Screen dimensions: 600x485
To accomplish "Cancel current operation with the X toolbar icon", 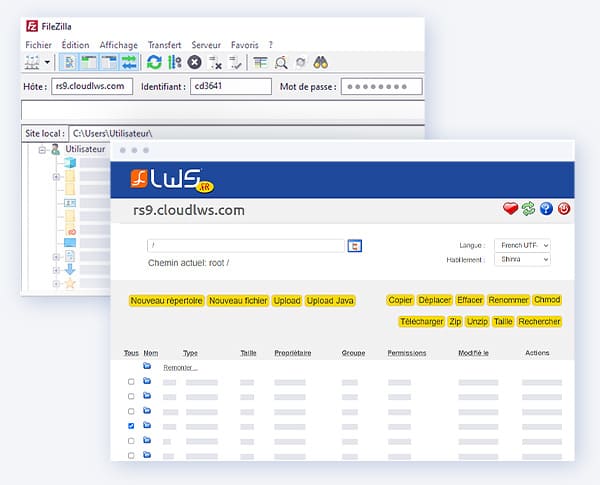I will point(194,62).
